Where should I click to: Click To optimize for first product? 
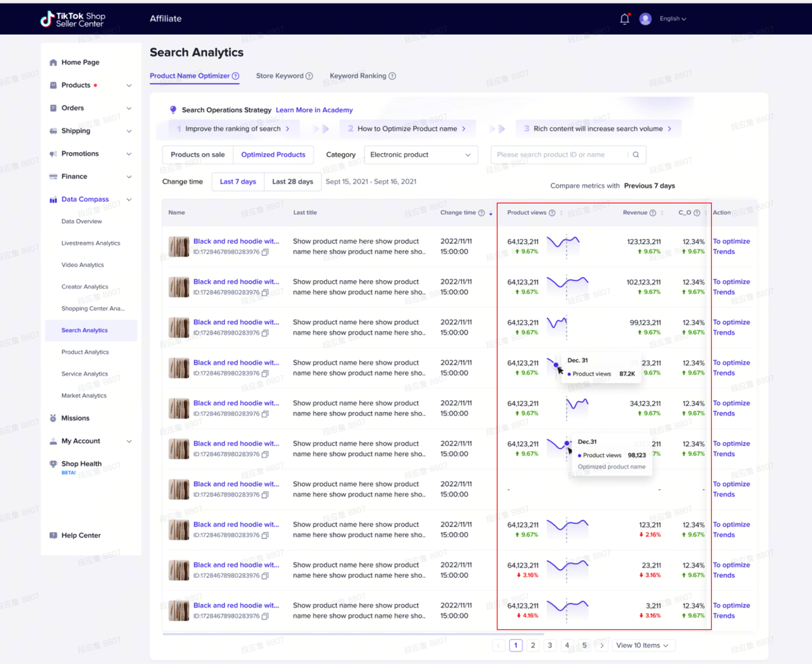coord(731,242)
